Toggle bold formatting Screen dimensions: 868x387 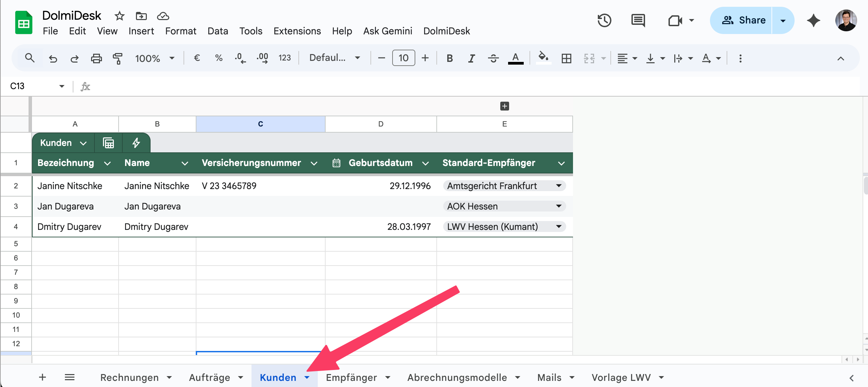pyautogui.click(x=449, y=58)
